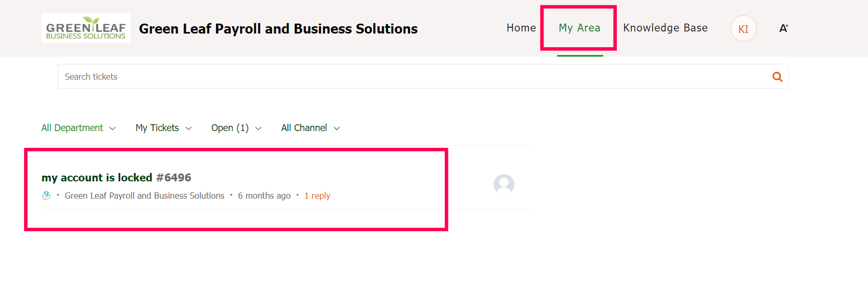Open the Knowledge Base tab
868x281 pixels.
pyautogui.click(x=665, y=28)
